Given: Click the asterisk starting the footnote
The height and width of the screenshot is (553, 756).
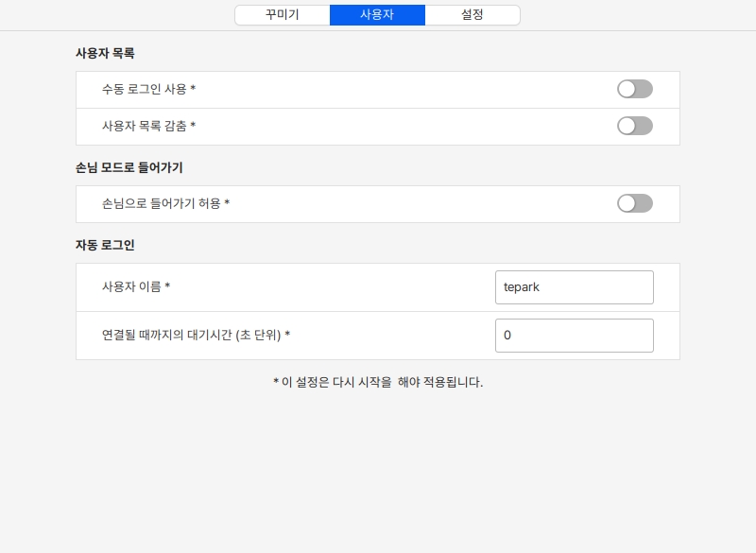Looking at the screenshot, I should (276, 383).
